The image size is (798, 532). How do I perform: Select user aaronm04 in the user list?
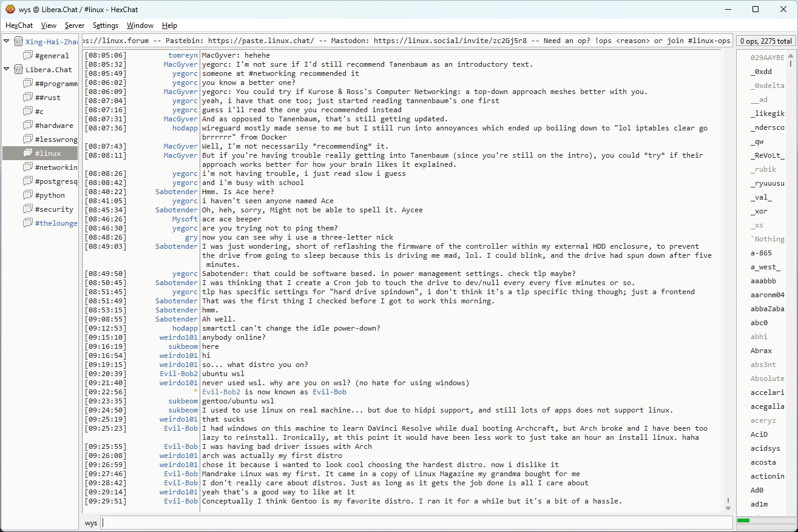(767, 295)
